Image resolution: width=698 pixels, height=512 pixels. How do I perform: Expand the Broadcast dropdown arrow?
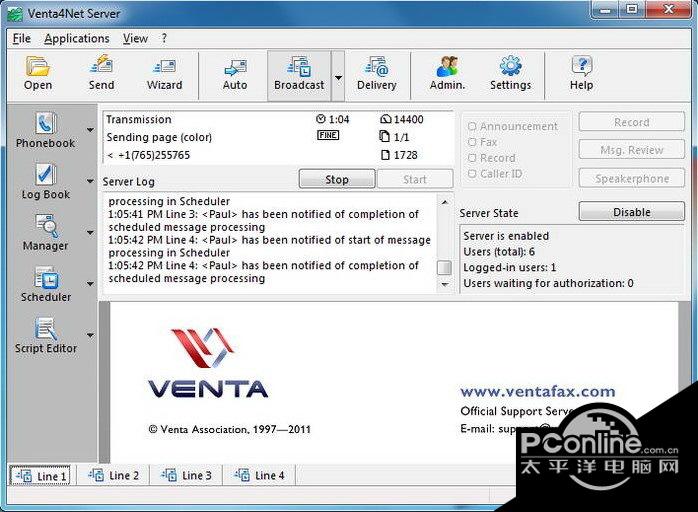(x=338, y=76)
